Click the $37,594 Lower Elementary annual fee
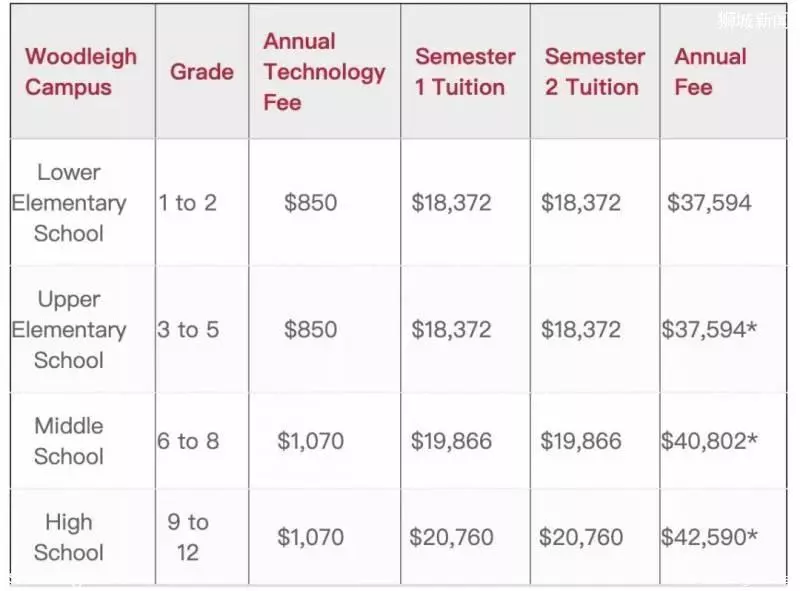The height and width of the screenshot is (591, 800). [x=709, y=203]
